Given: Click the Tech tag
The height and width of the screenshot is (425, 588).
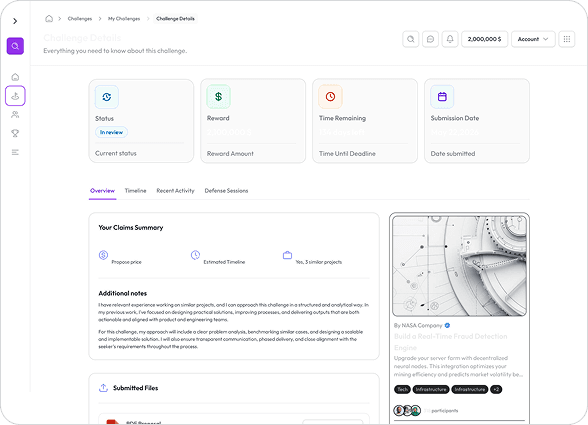Looking at the screenshot, I should pyautogui.click(x=402, y=389).
